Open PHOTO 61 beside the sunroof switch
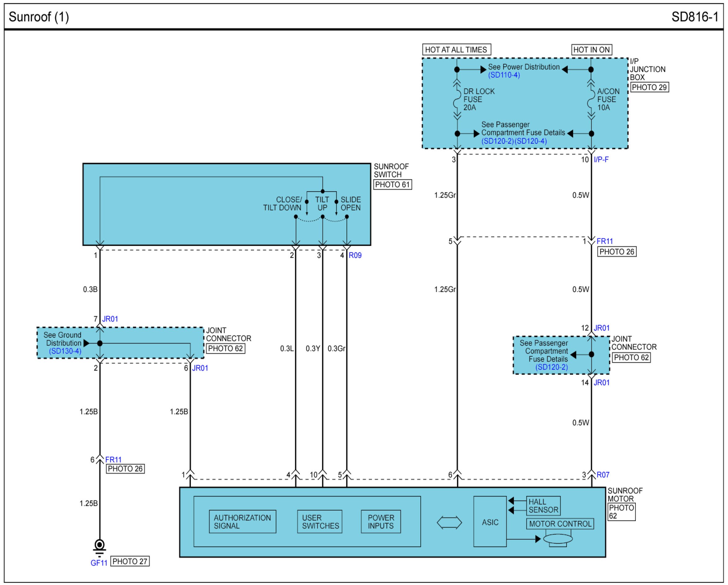Viewport: 728px width, 585px height. coord(392,185)
